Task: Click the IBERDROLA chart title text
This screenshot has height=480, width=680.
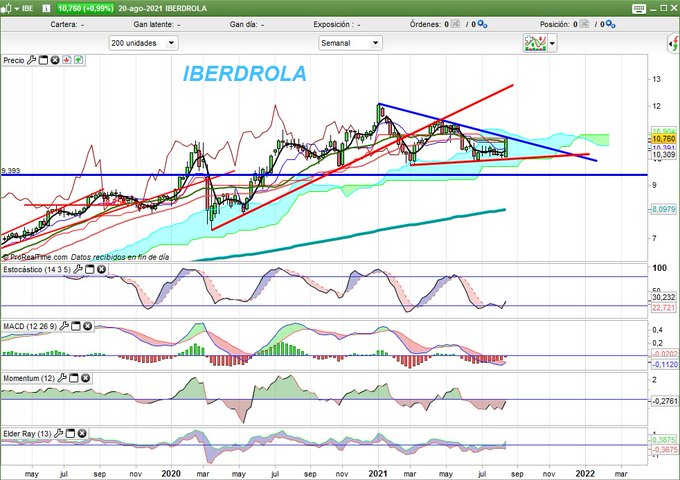Action: pos(245,74)
